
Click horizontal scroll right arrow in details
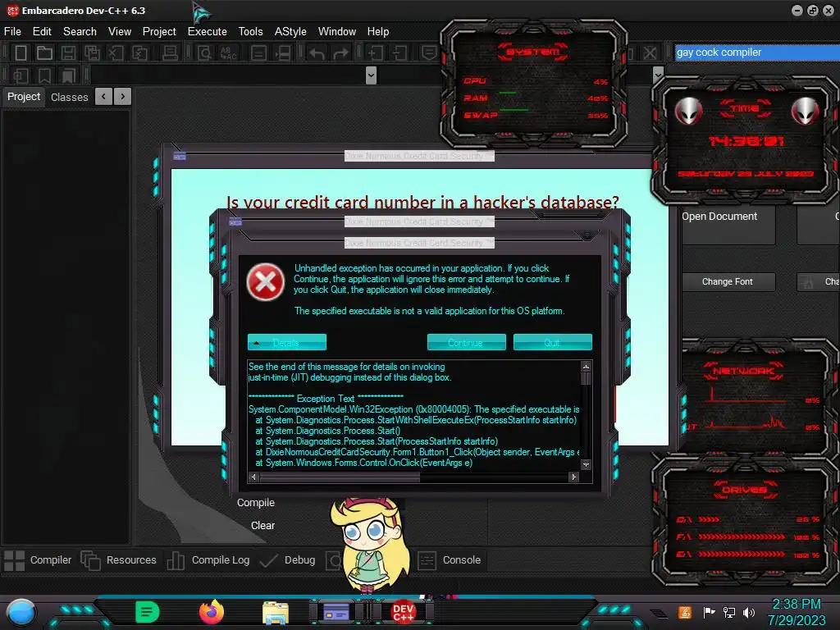573,477
